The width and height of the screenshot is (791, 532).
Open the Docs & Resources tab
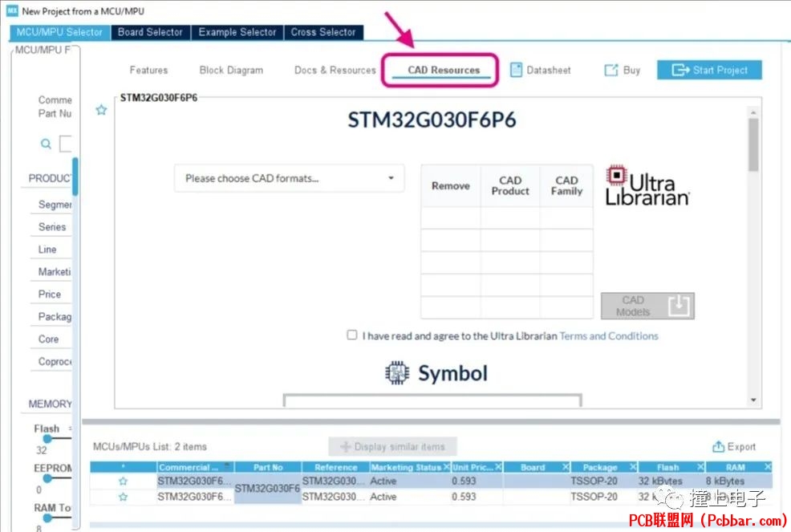pos(335,70)
